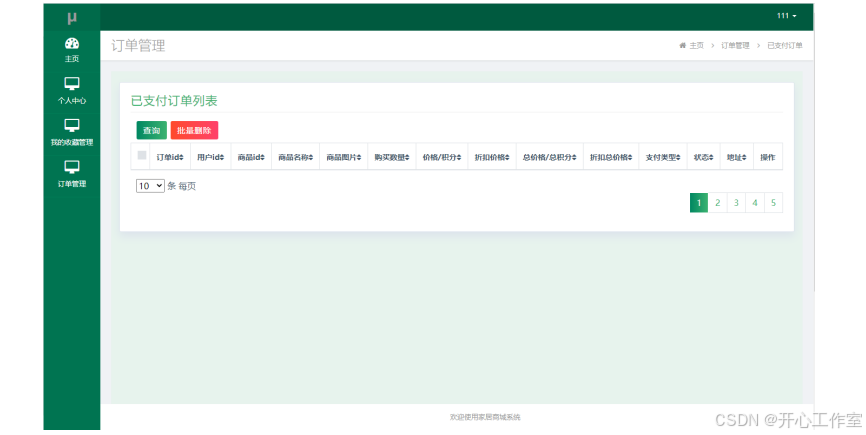Click the 条 每页 label

(x=182, y=186)
